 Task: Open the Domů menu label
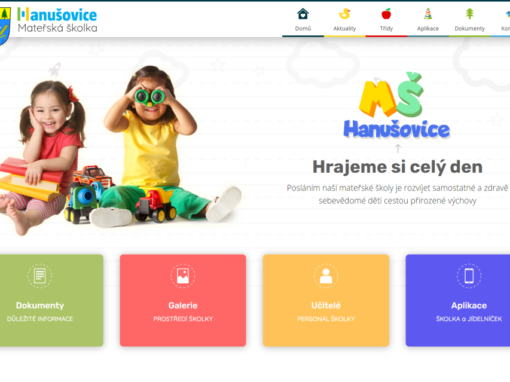point(303,29)
